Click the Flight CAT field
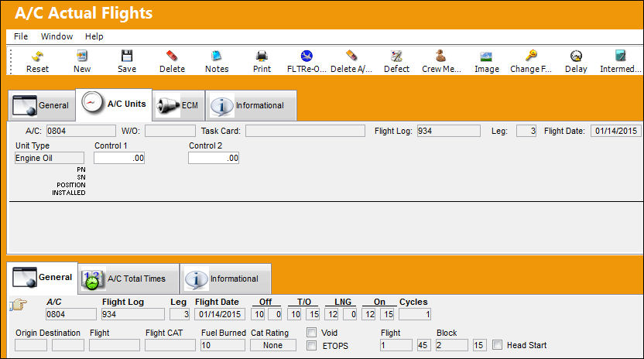The height and width of the screenshot is (359, 644). pos(170,345)
